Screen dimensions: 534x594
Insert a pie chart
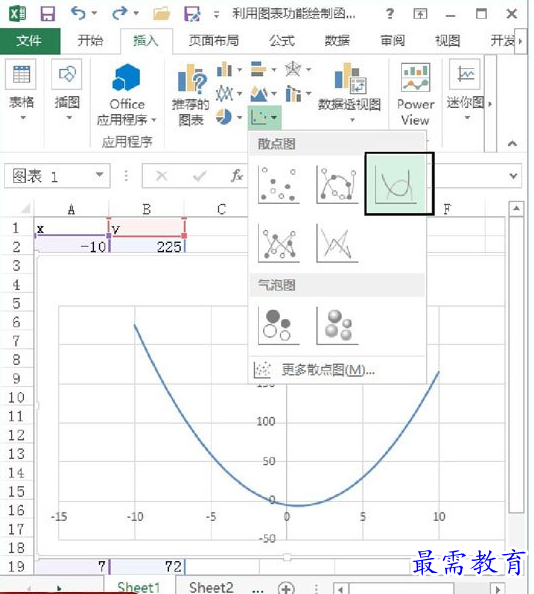(229, 117)
